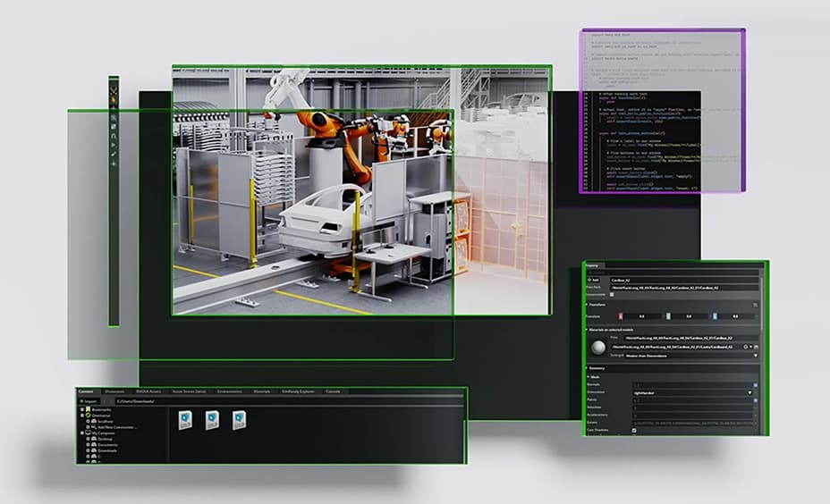Switch to the NVIDIA Assets tab
This screenshot has height=504, width=830.
coord(146,391)
